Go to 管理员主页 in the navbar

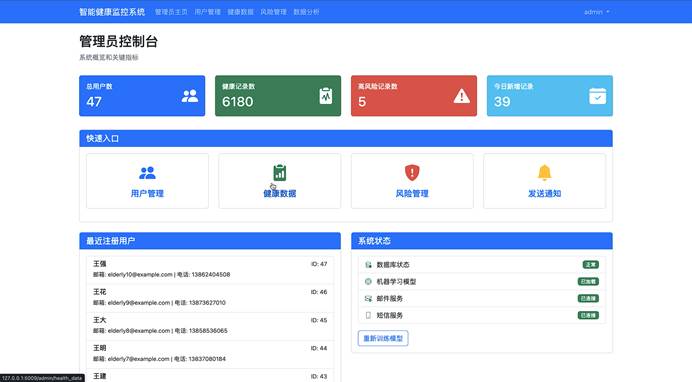click(x=171, y=12)
